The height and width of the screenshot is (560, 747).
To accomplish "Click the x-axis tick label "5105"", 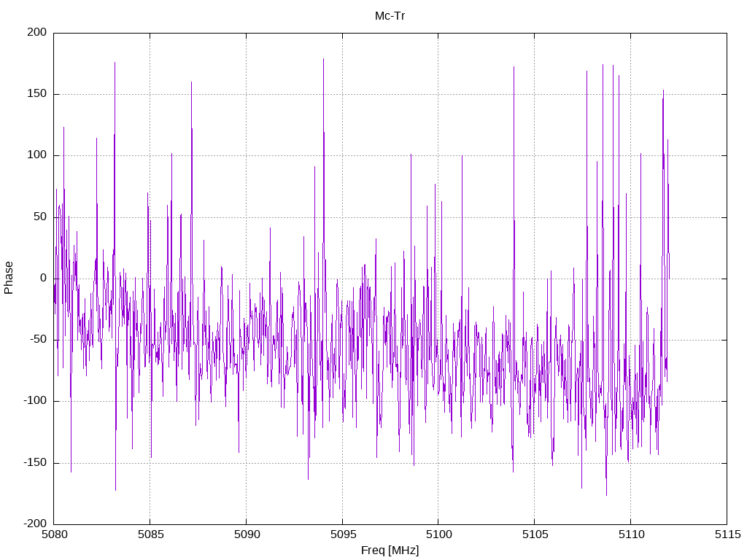I will tap(535, 534).
